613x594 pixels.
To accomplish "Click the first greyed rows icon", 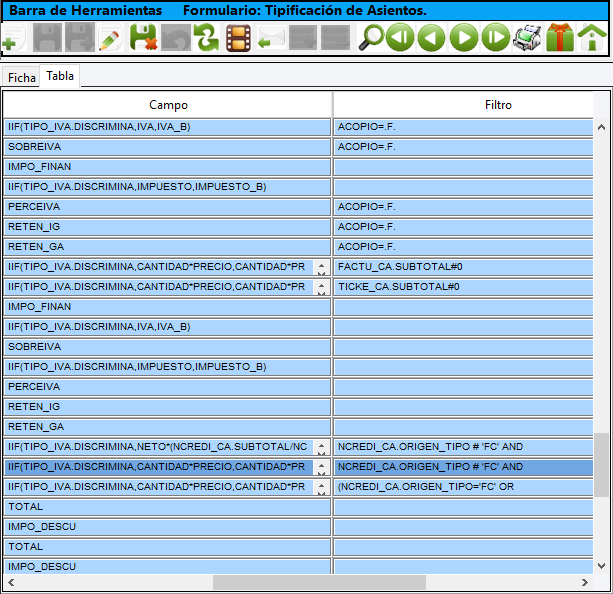I will (303, 38).
